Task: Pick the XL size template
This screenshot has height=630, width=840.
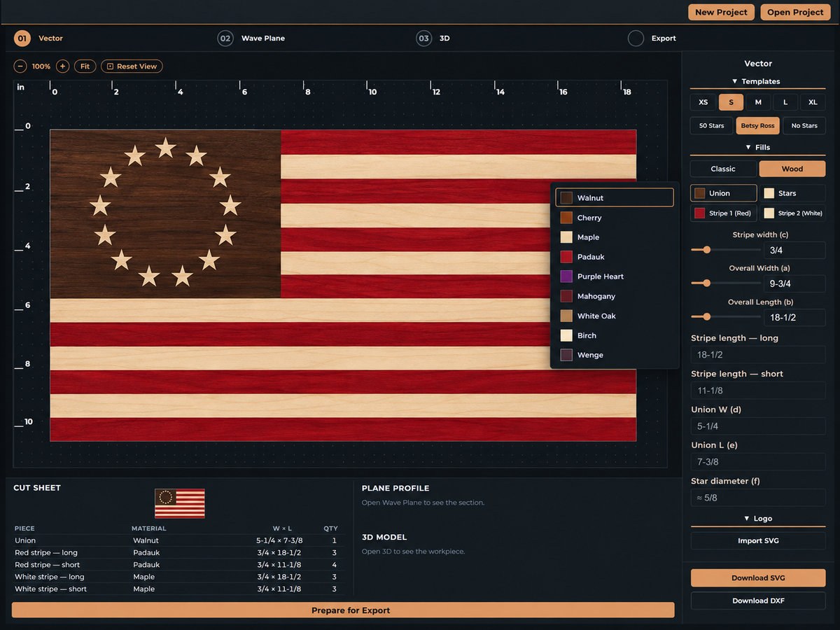Action: pyautogui.click(x=813, y=102)
